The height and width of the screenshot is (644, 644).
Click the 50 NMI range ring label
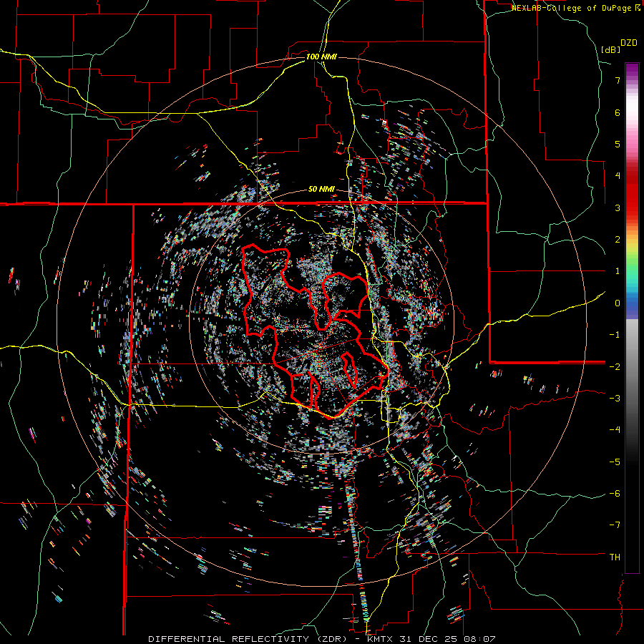pyautogui.click(x=321, y=190)
